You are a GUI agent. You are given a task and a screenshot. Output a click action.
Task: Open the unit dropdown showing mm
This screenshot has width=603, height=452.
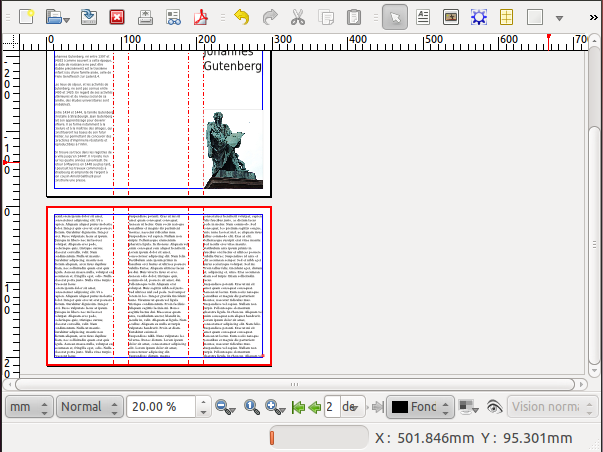click(27, 407)
